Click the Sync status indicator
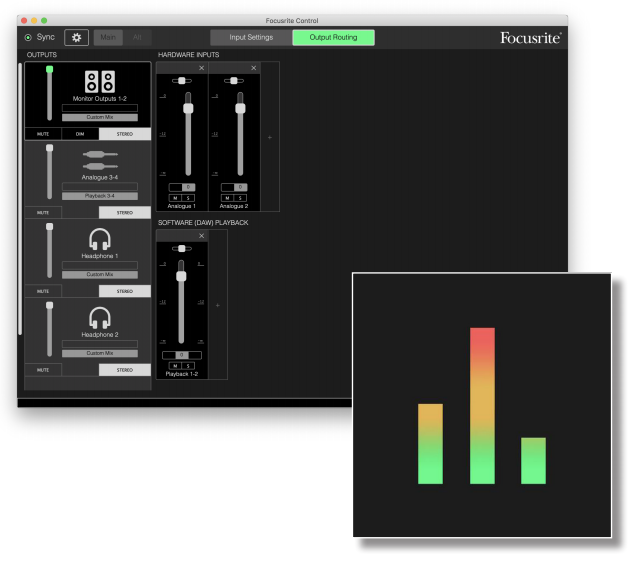The width and height of the screenshot is (641, 573). pos(28,38)
